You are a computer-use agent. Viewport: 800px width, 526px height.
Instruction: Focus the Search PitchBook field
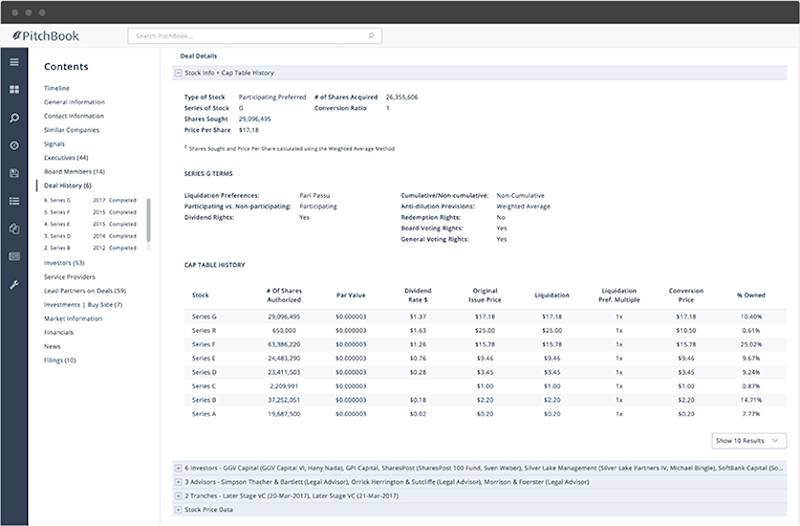(x=255, y=36)
